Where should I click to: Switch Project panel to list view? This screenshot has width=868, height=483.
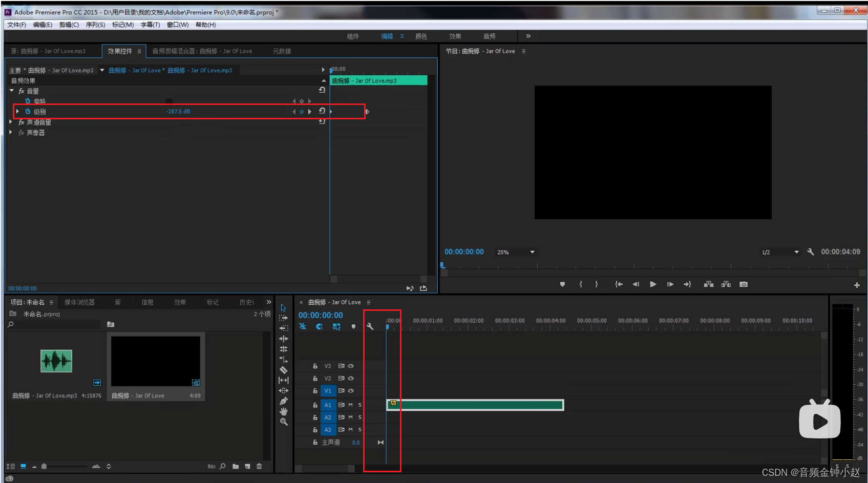click(x=11, y=466)
